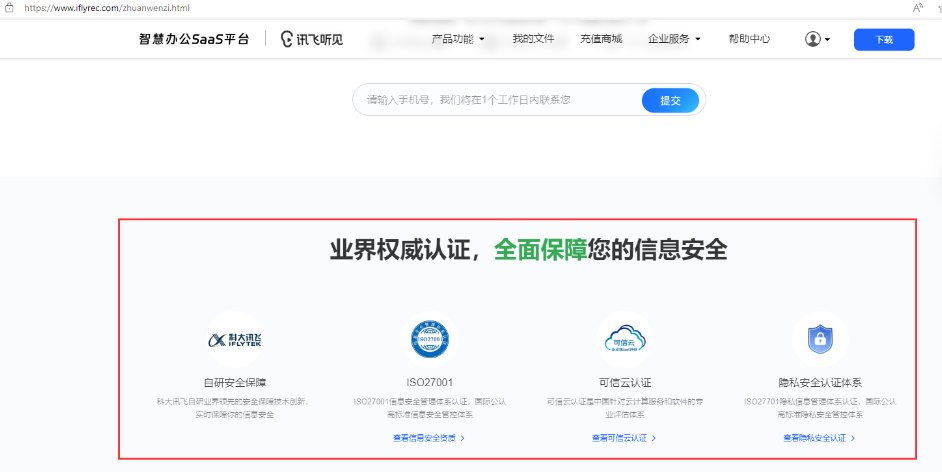Click the blue 下载 button
Viewport: 942px width, 475px height.
pos(884,40)
